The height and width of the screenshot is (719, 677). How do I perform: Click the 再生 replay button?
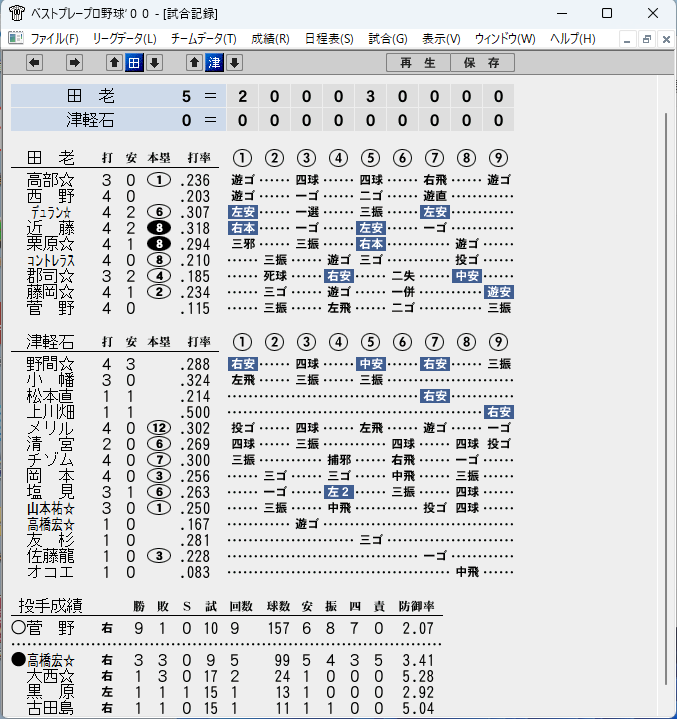tap(418, 62)
